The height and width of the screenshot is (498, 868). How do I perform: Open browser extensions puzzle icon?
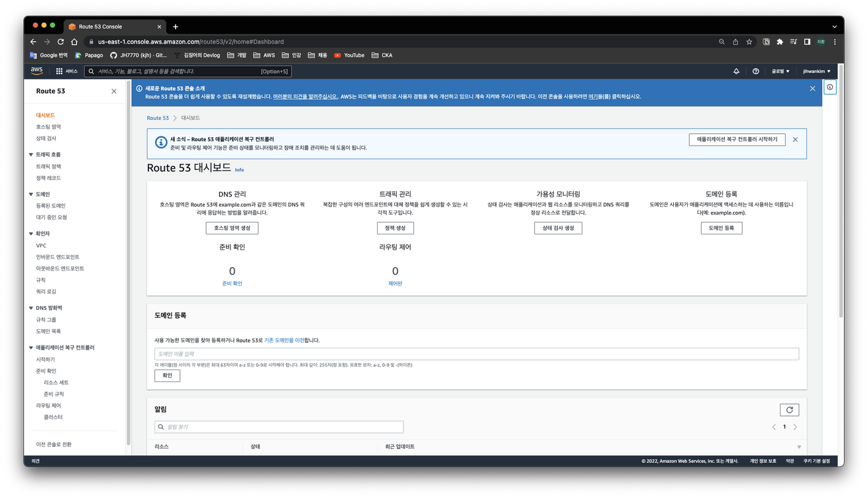tap(780, 42)
